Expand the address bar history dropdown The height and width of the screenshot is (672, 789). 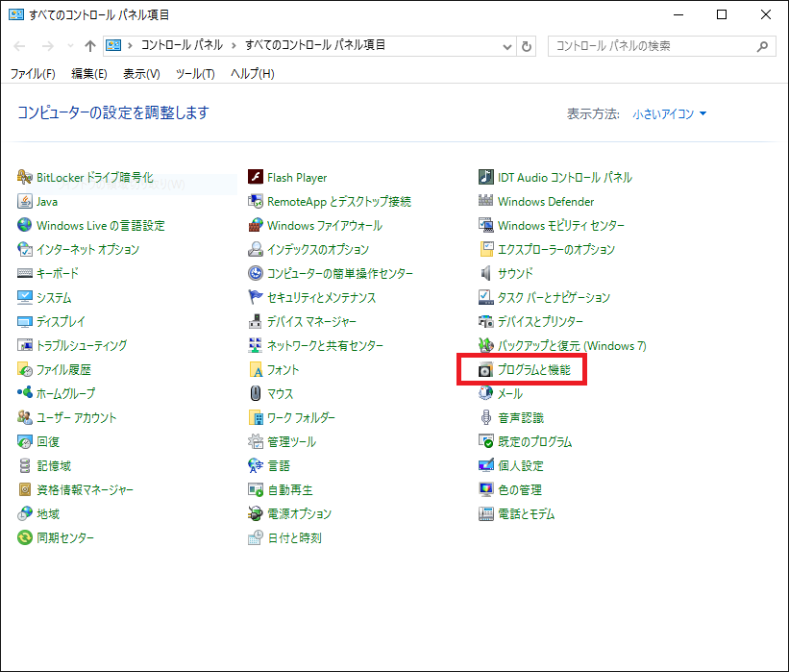507,46
